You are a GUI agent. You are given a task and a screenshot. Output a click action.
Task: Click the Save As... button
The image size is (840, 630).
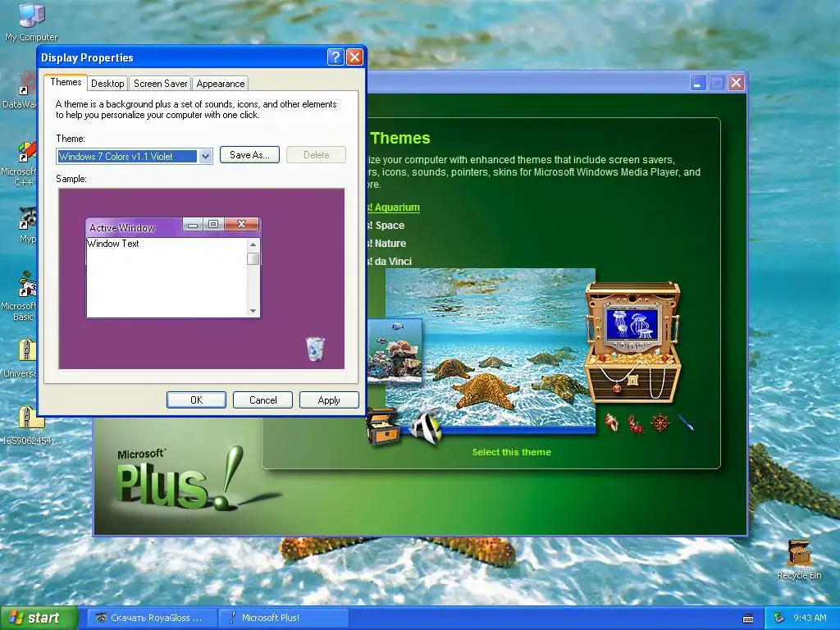pos(249,155)
